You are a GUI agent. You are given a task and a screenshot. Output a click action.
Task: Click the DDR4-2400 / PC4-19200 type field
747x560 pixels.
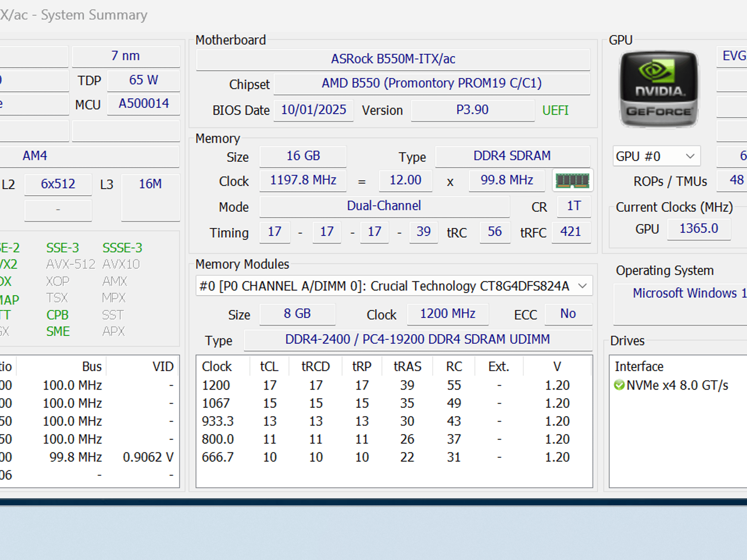point(418,339)
